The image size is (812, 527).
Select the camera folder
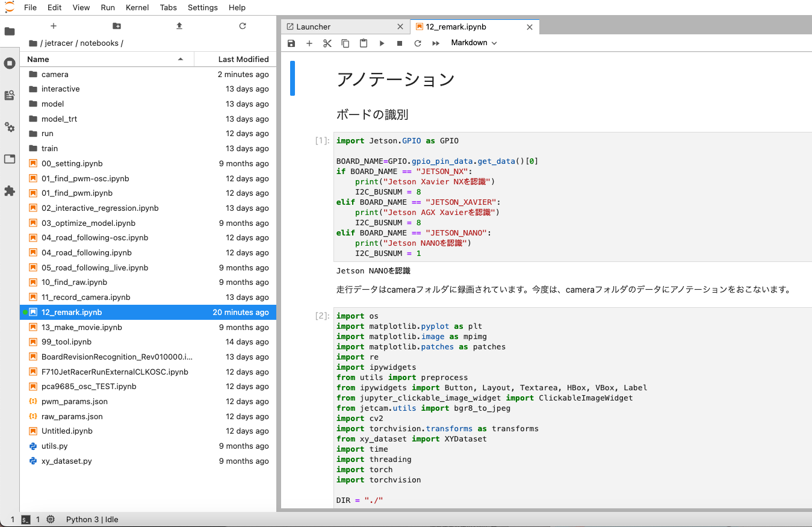click(148, 74)
